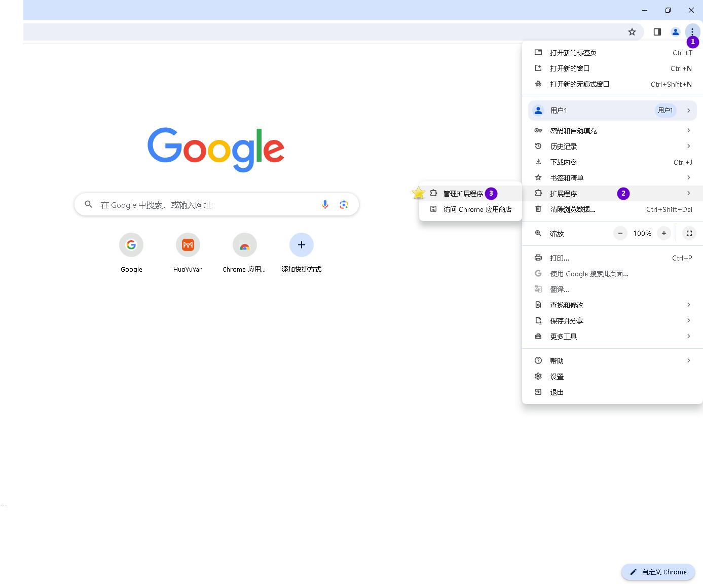
Task: Click the address bar field
Action: 334,32
